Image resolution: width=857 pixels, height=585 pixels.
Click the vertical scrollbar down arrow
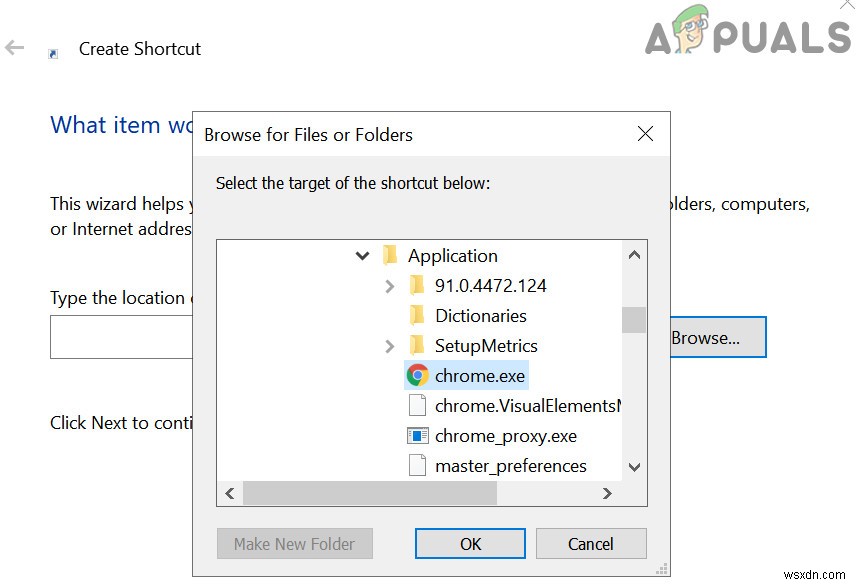click(x=634, y=465)
